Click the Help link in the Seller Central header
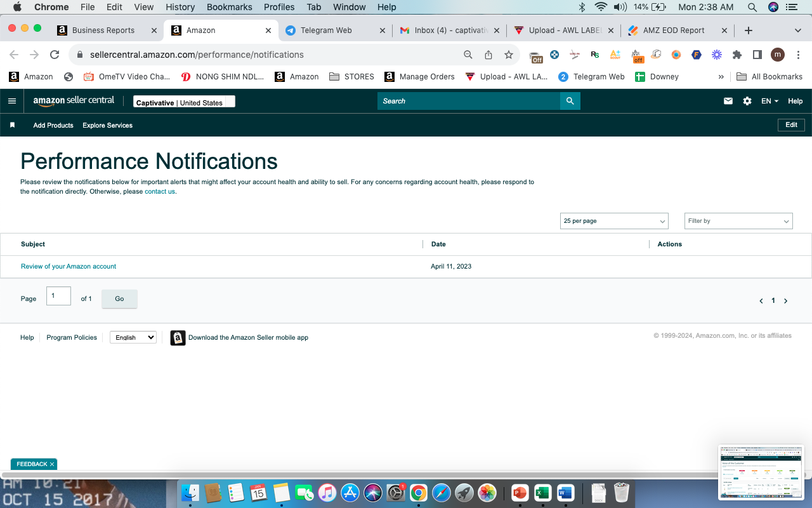Image resolution: width=812 pixels, height=508 pixels. 795,101
